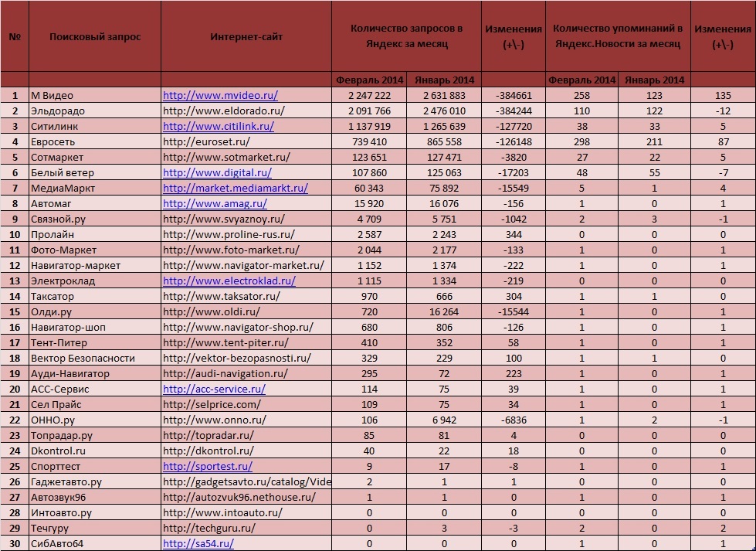Open the amag.ru hyperlink
Screen dimensions: 756x551
(215, 203)
